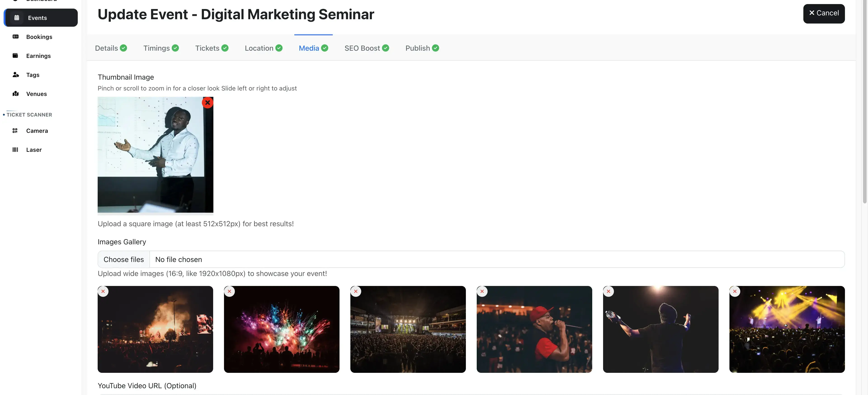Click the Earnings wallet icon
868x395 pixels.
pyautogui.click(x=16, y=55)
